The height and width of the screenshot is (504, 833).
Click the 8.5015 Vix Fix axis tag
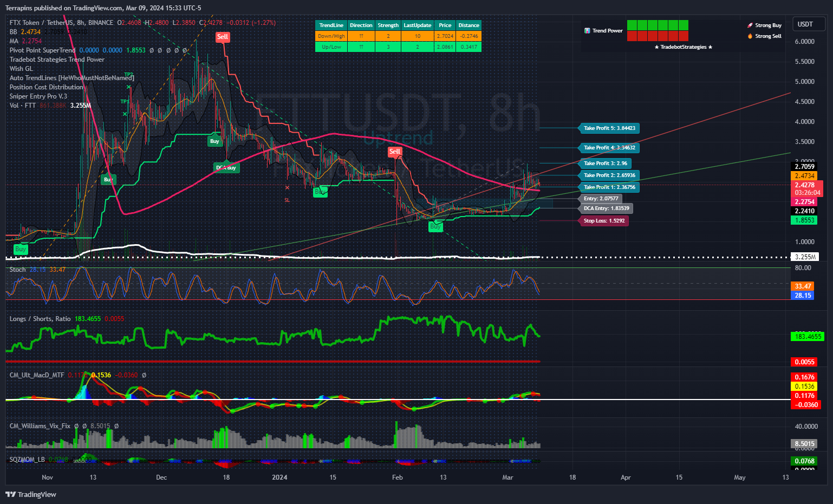(805, 444)
